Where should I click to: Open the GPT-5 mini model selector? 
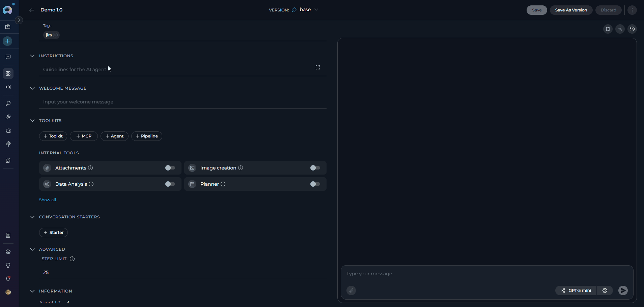(x=576, y=290)
